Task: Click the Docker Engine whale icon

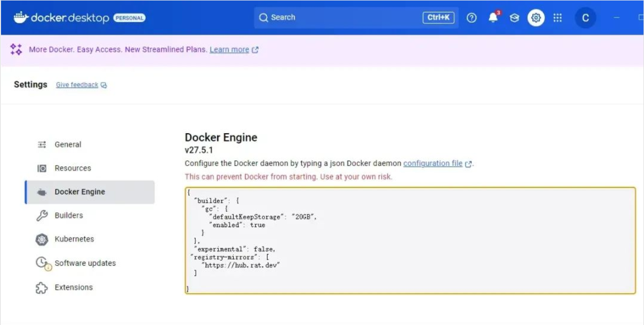Action: [42, 192]
